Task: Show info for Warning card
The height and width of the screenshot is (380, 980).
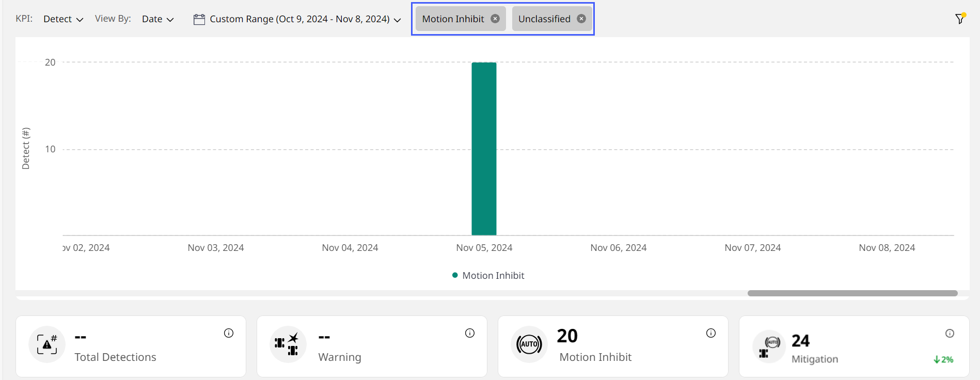Action: click(x=470, y=333)
